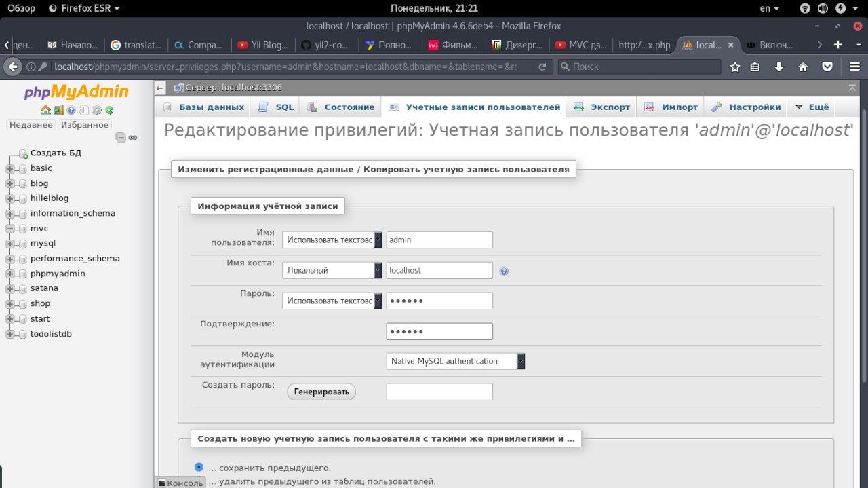Open the hillelblog database
The width and height of the screenshot is (868, 488).
click(x=50, y=198)
